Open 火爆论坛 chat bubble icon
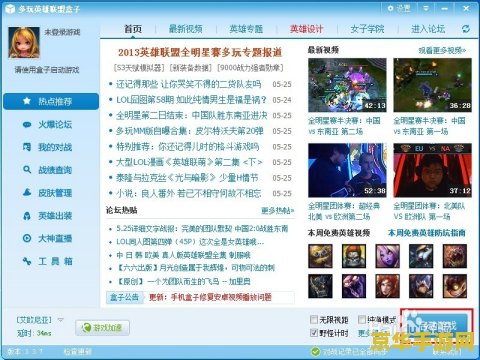This screenshot has width=480, height=360. point(27,125)
